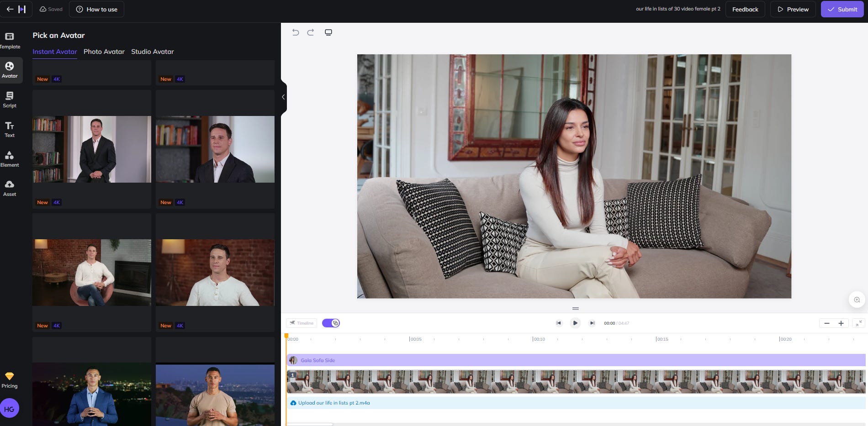Open the Element sidebar panel
This screenshot has height=426, width=868.
[x=10, y=159]
